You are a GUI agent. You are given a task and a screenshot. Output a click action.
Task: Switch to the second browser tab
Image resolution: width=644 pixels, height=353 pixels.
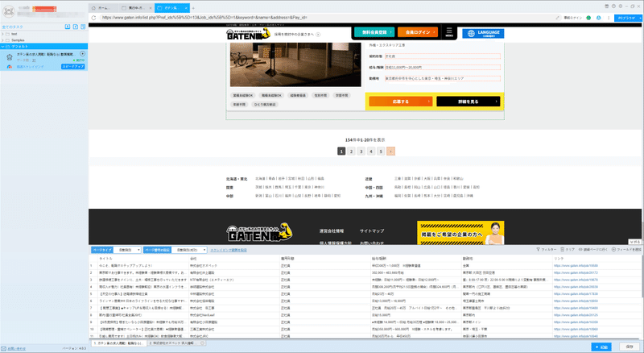tap(136, 8)
